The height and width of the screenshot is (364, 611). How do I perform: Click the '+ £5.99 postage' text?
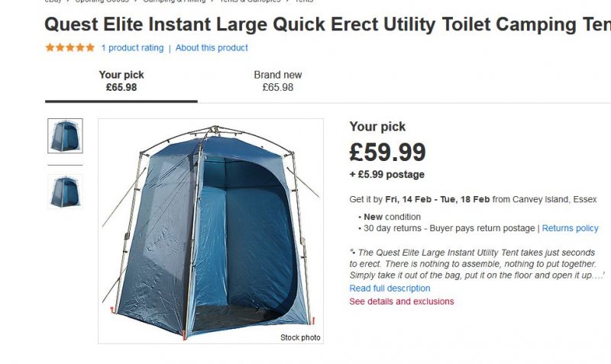[x=387, y=175]
